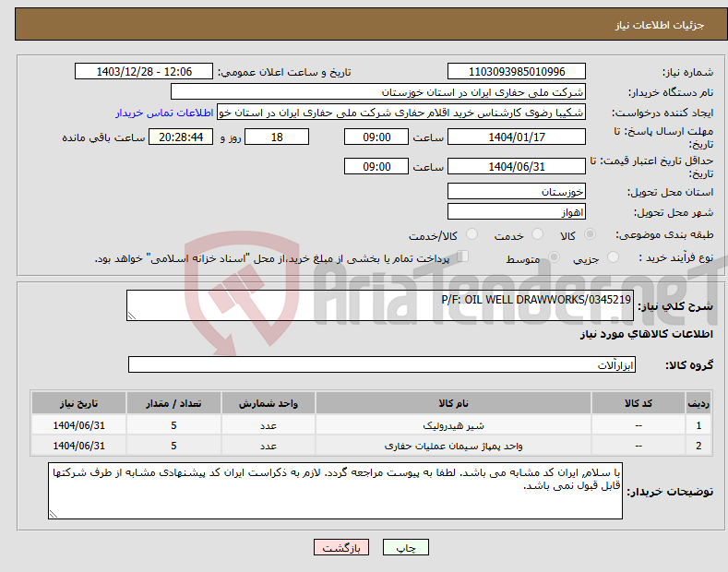Screen dimensions: 728x572
Task: Click the resize handle of buyer notes box
Action: pyautogui.click(x=54, y=514)
